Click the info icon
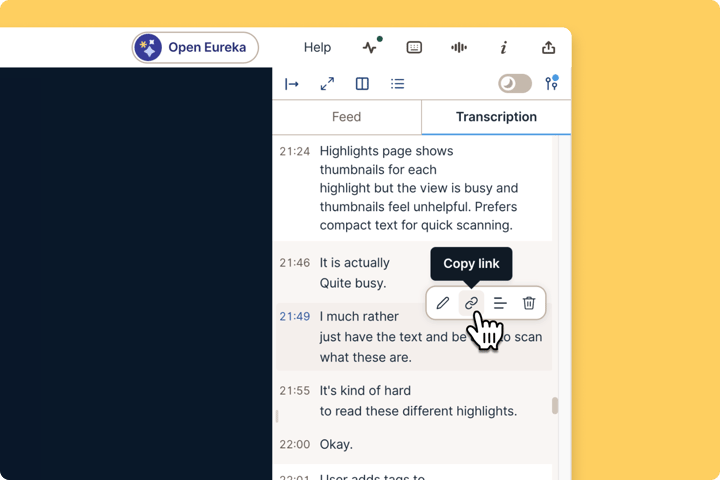Screen dimensions: 720x480 (x=504, y=47)
